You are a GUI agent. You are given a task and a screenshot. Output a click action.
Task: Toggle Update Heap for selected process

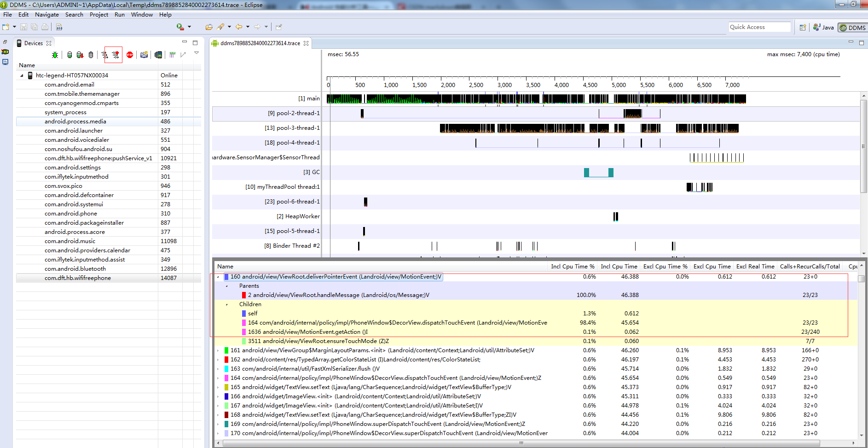[x=69, y=55]
